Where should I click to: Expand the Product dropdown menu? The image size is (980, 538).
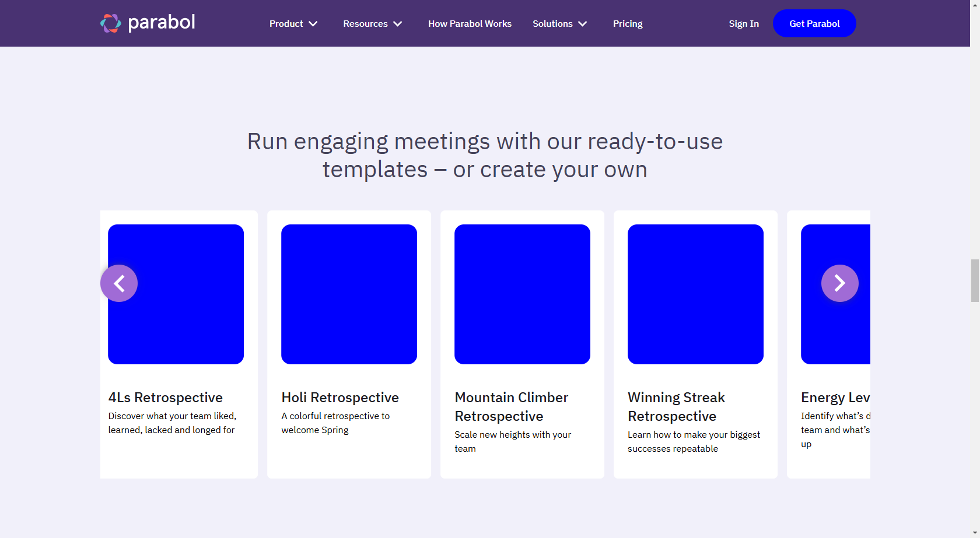(293, 24)
